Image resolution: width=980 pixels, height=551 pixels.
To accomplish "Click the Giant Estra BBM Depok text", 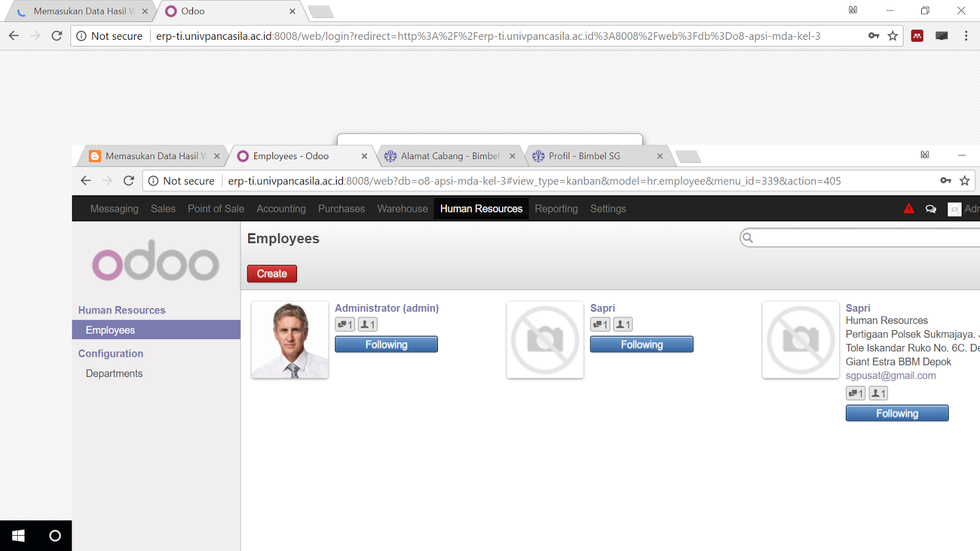I will click(x=899, y=362).
